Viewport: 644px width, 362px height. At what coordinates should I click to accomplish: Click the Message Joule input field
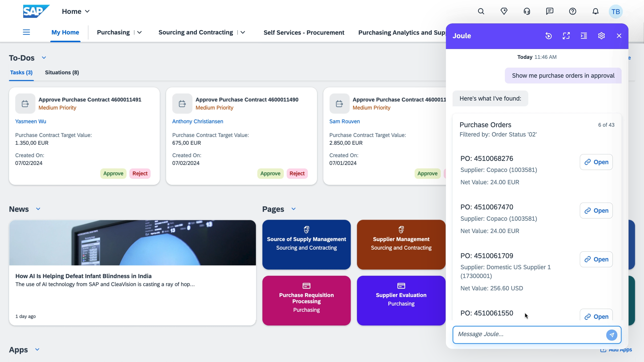tap(528, 334)
